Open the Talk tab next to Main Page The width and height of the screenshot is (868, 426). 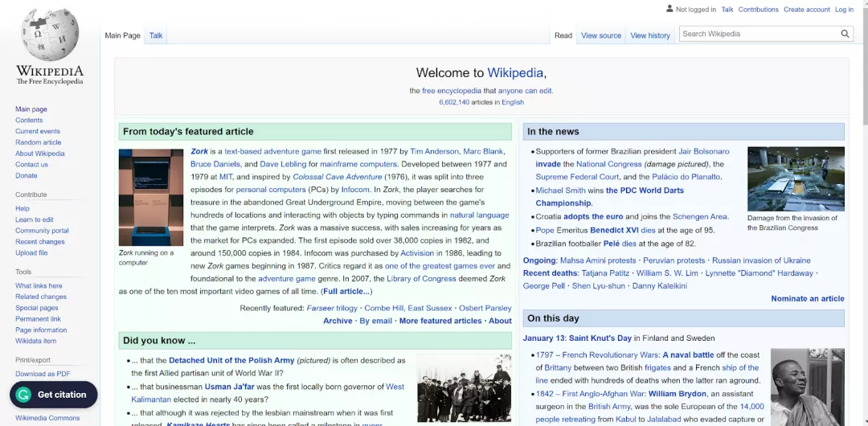(x=156, y=35)
